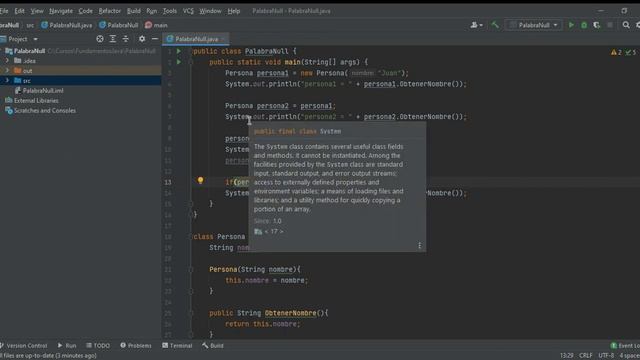The width and height of the screenshot is (640, 360).
Task: Close the PalabraNull.java editor tab
Action: 223,39
